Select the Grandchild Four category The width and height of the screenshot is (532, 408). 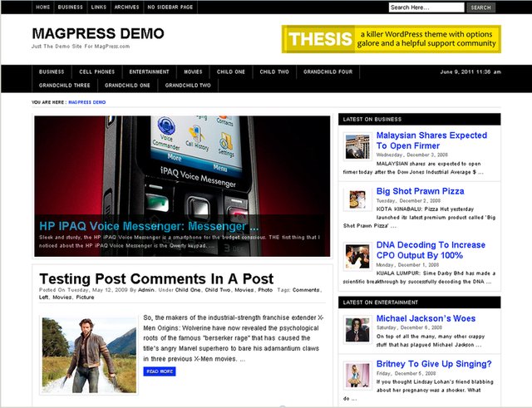coord(328,72)
